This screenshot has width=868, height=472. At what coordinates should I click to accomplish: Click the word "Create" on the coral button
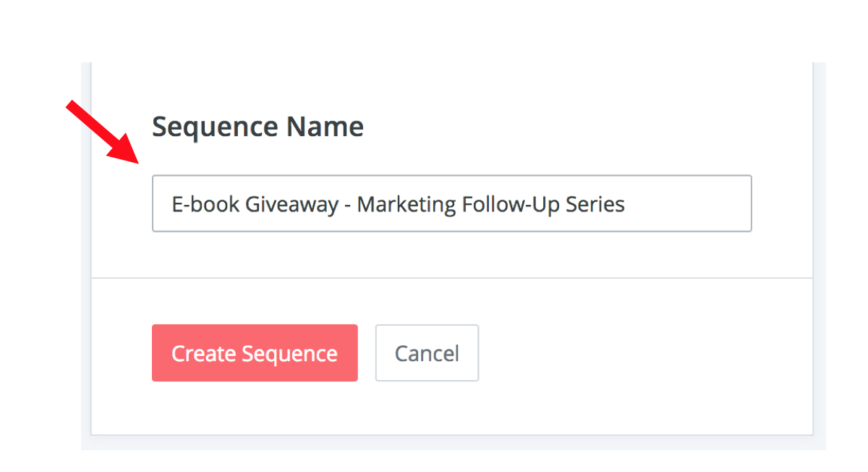pyautogui.click(x=203, y=353)
